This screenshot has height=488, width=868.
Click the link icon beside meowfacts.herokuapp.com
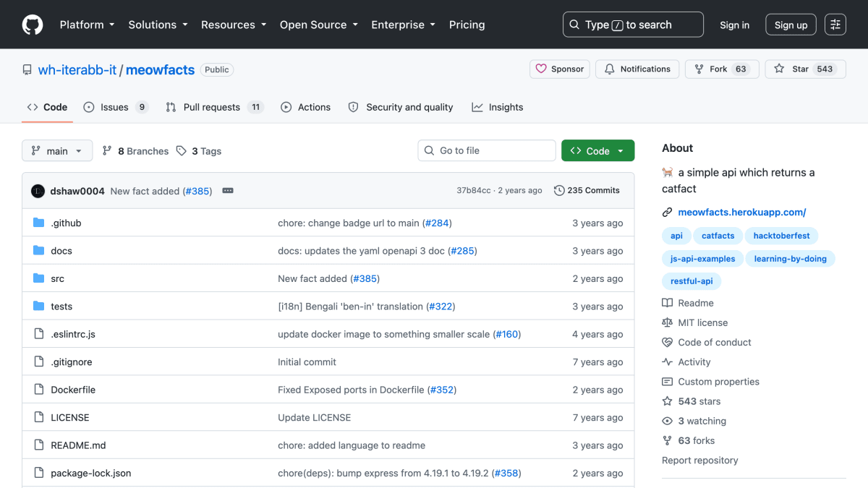668,213
